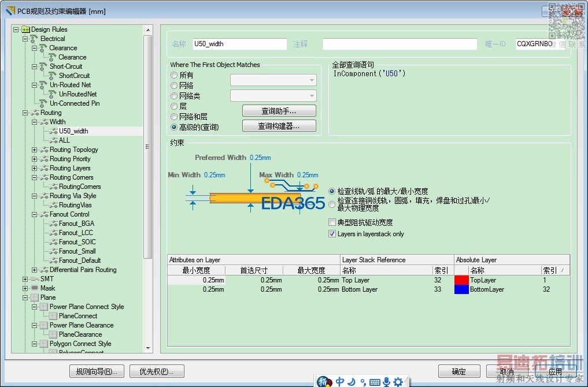Expand the Routing Layers node

click(35, 168)
